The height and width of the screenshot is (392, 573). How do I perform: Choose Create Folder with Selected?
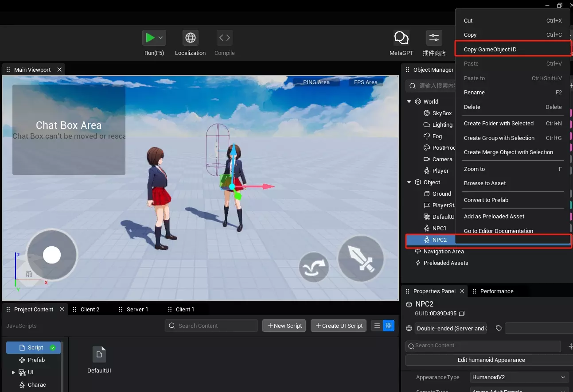pyautogui.click(x=513, y=123)
